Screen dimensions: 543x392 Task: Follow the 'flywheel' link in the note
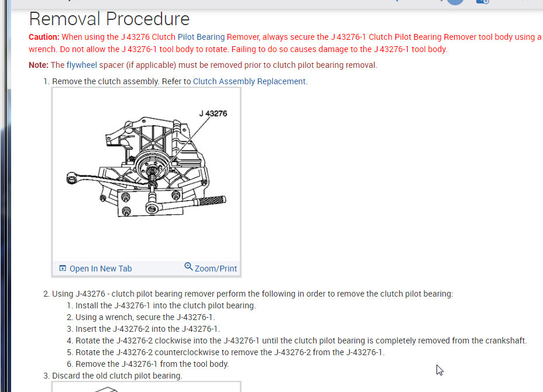point(82,65)
